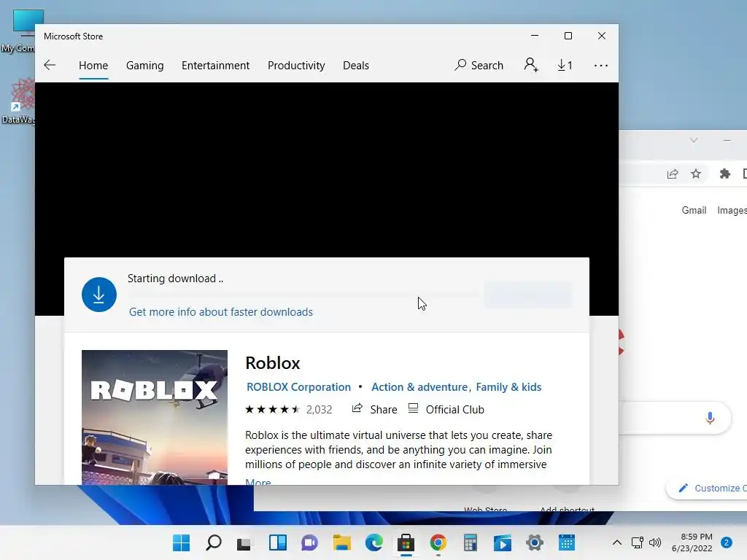This screenshot has width=747, height=560.
Task: Open the Widgets taskbar icon
Action: point(278,542)
